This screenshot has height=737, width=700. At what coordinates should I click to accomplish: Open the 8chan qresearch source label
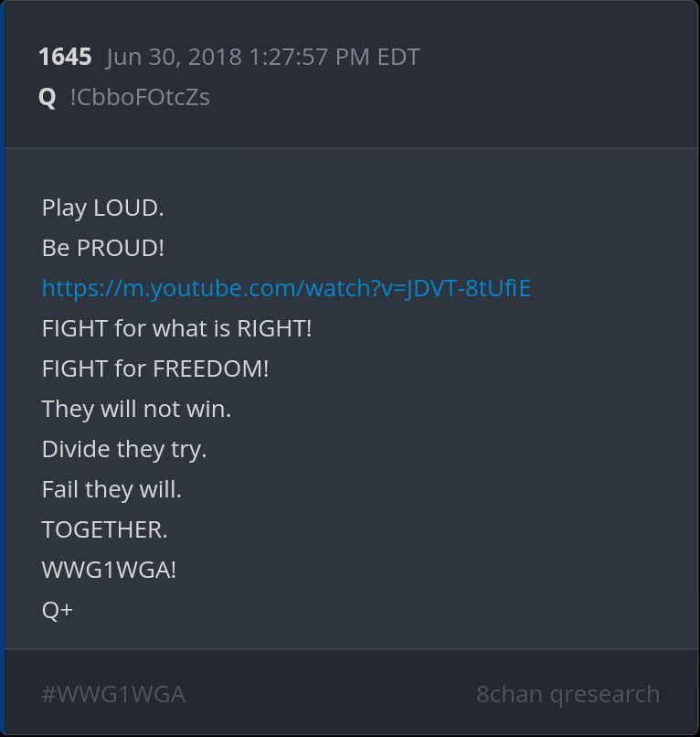pyautogui.click(x=568, y=694)
